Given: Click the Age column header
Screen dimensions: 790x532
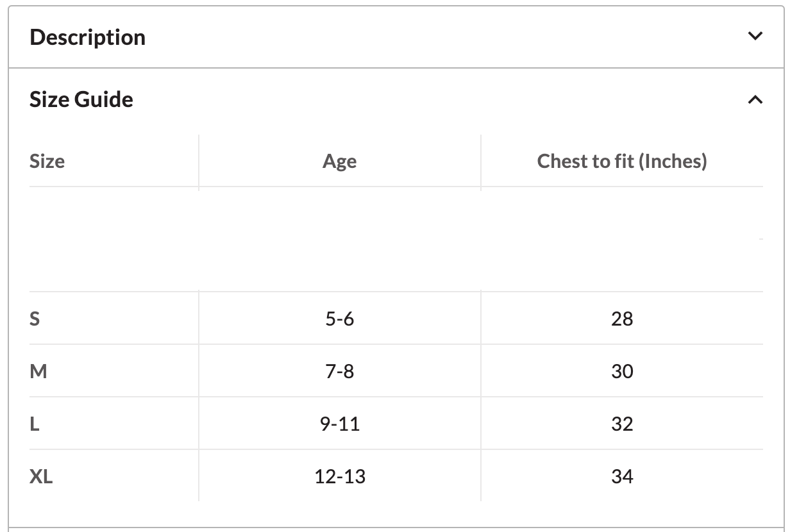Looking at the screenshot, I should [x=339, y=161].
